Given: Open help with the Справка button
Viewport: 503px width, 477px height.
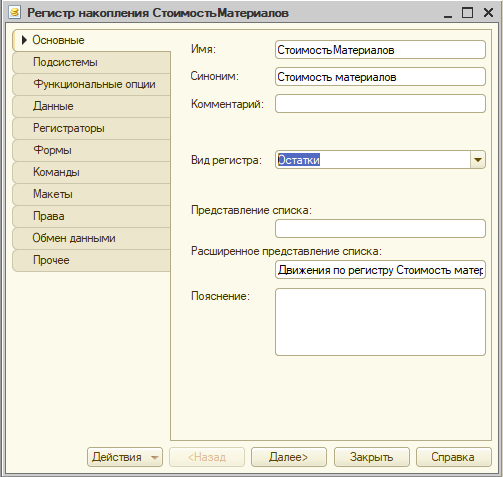Looking at the screenshot, I should [453, 457].
